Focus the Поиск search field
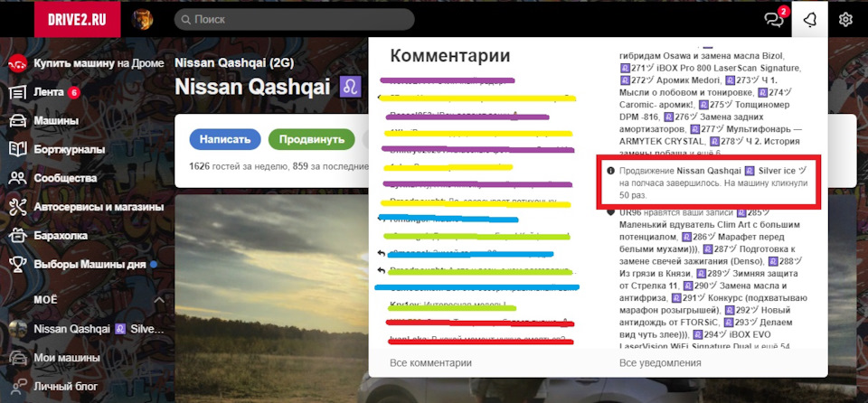Viewport: 868px width, 403px height. [x=294, y=19]
